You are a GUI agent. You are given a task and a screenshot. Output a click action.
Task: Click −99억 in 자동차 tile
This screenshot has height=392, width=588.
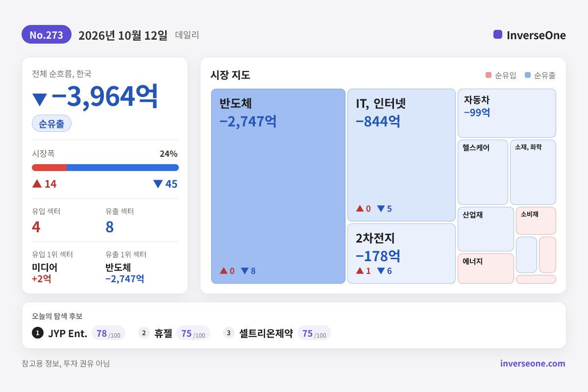tap(477, 112)
